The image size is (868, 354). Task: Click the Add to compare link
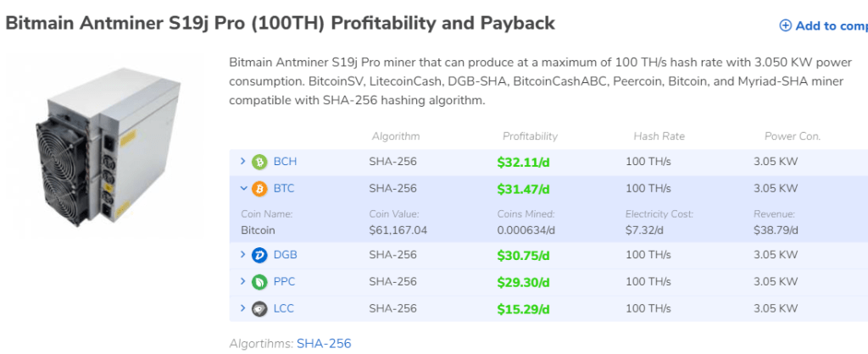(x=831, y=25)
